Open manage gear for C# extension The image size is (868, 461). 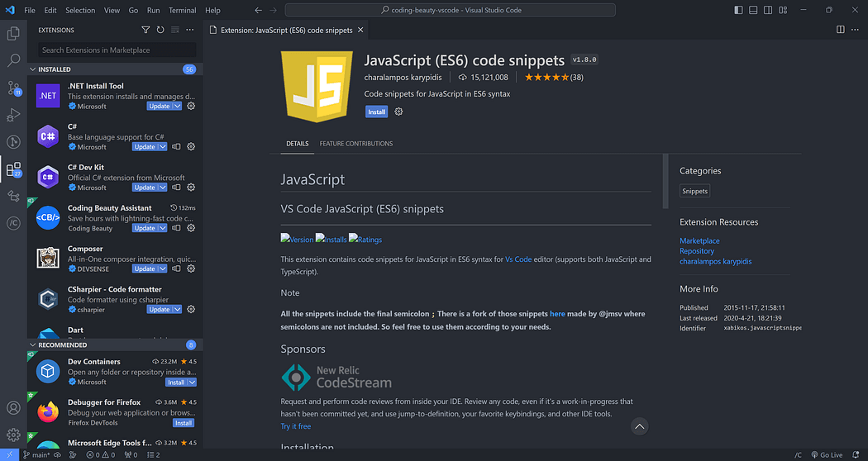(191, 147)
